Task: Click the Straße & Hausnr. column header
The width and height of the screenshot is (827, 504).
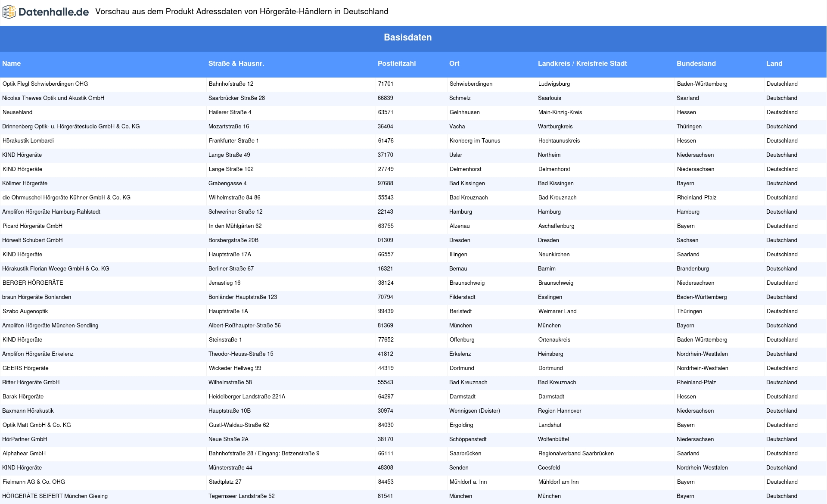Action: (x=236, y=63)
